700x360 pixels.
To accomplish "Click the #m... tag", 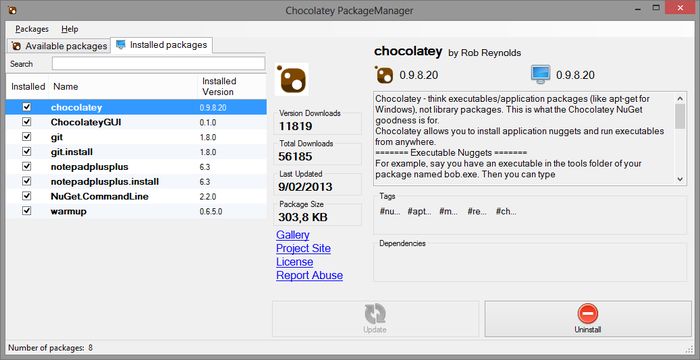I will [448, 211].
